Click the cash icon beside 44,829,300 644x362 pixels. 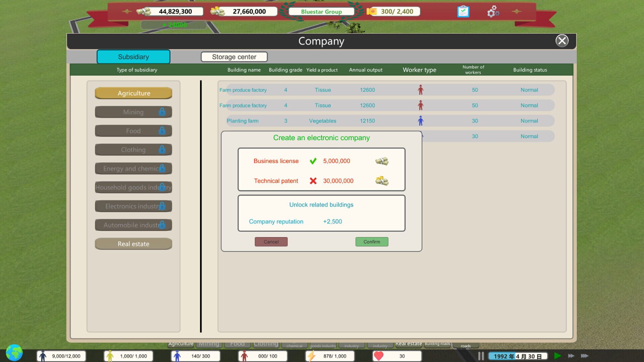tap(144, 11)
